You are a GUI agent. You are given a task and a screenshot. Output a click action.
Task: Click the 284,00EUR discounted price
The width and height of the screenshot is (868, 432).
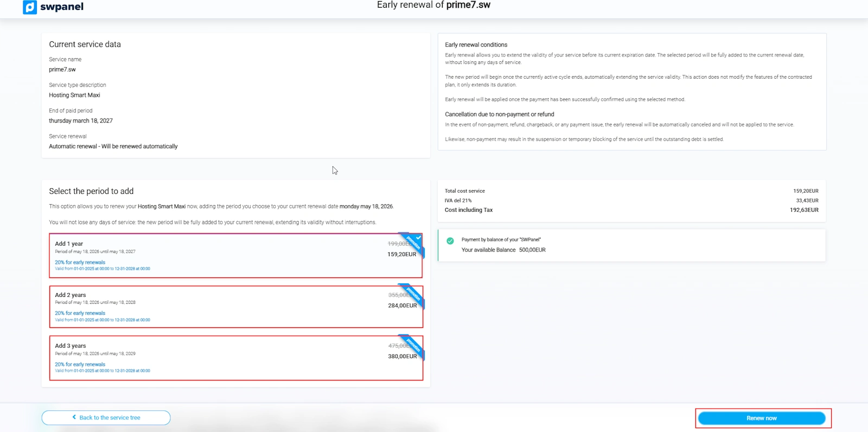pos(402,306)
